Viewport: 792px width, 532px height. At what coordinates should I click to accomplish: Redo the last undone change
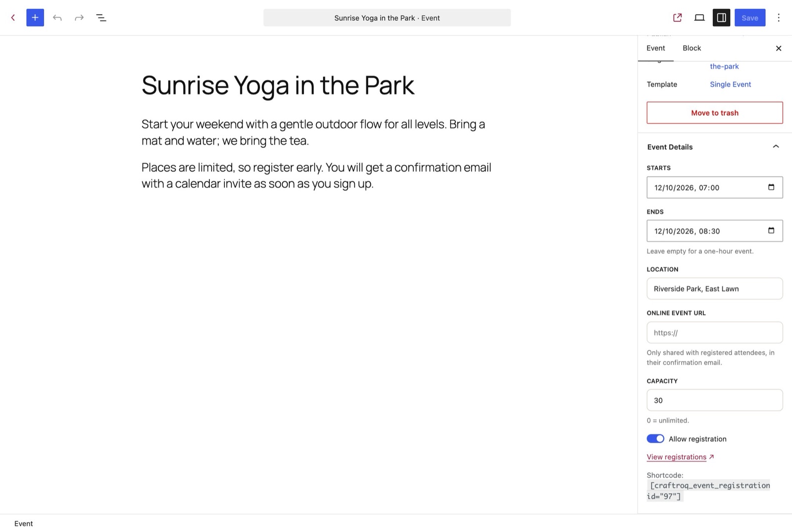[x=79, y=18]
